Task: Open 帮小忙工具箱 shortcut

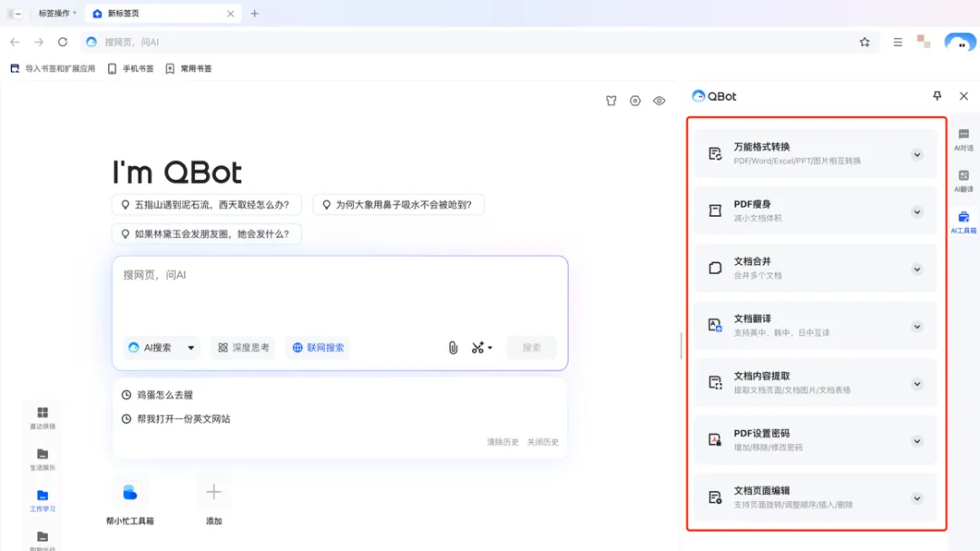Action: coord(130,502)
